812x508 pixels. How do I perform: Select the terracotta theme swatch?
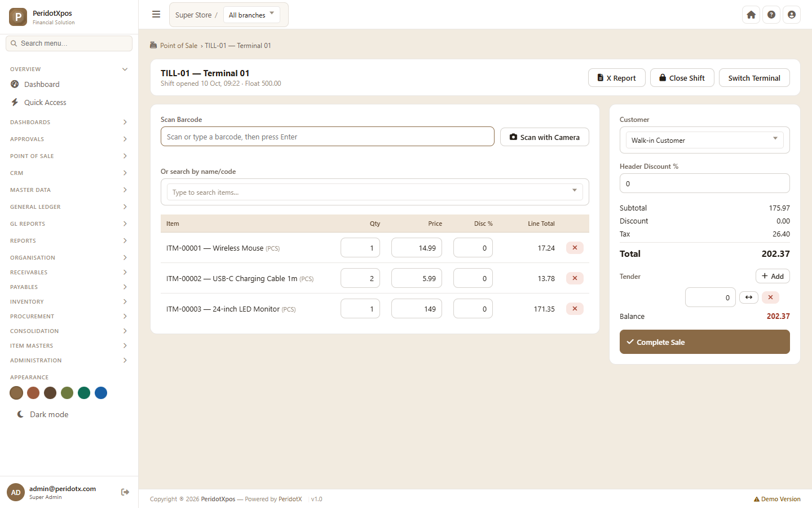pyautogui.click(x=33, y=393)
